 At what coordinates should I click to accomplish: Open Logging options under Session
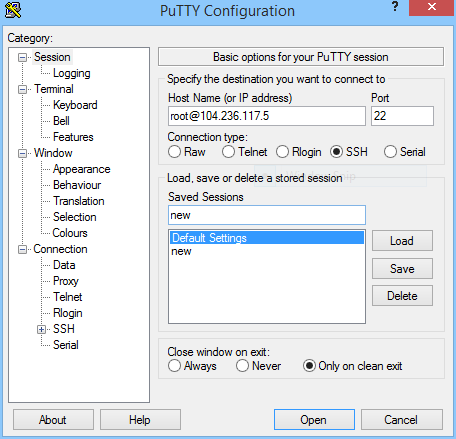pos(72,73)
